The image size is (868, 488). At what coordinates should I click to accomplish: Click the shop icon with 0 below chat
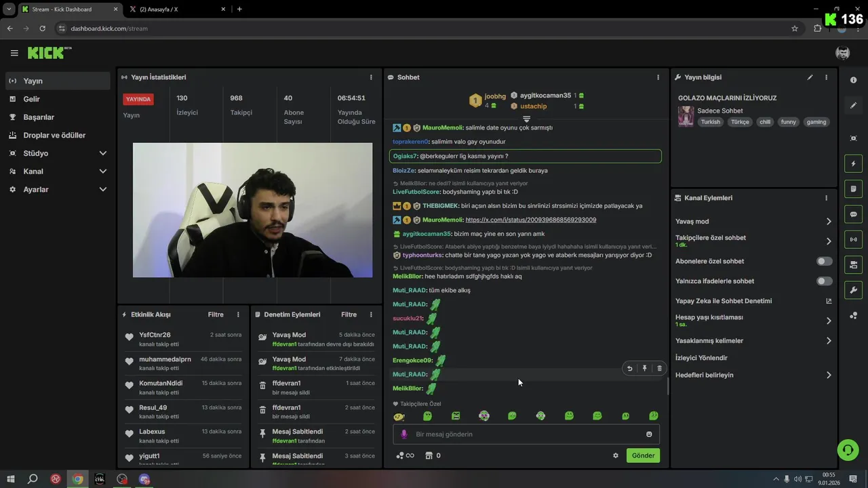coord(433,455)
